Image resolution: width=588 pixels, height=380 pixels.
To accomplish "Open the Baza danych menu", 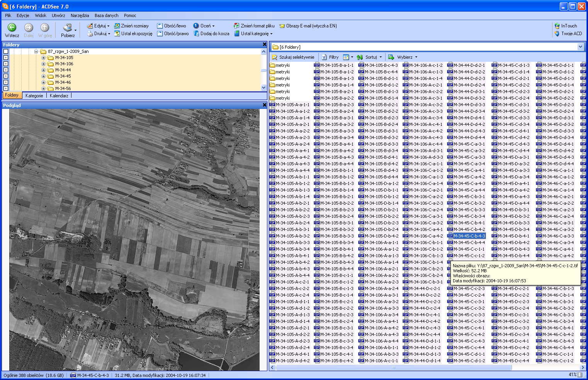I will pyautogui.click(x=107, y=15).
